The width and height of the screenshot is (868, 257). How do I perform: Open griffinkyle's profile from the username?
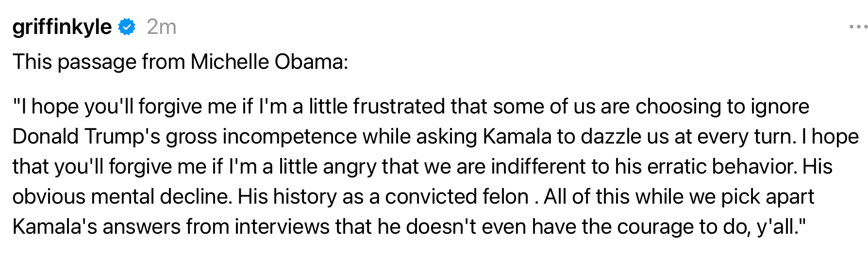click(x=62, y=27)
